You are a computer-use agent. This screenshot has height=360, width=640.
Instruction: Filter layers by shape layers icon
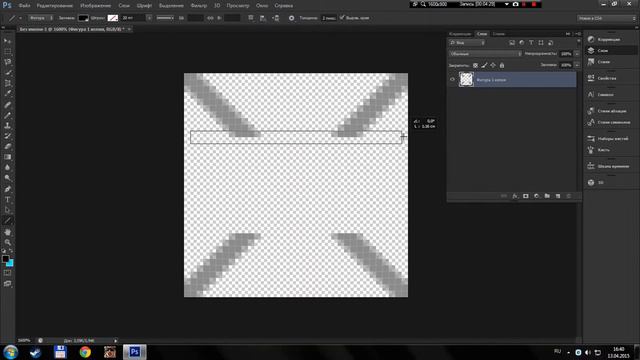click(x=541, y=43)
